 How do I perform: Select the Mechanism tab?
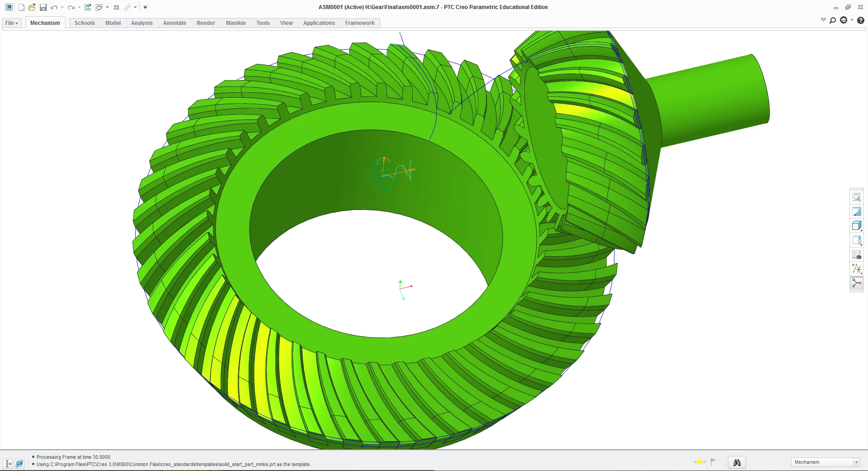point(45,23)
